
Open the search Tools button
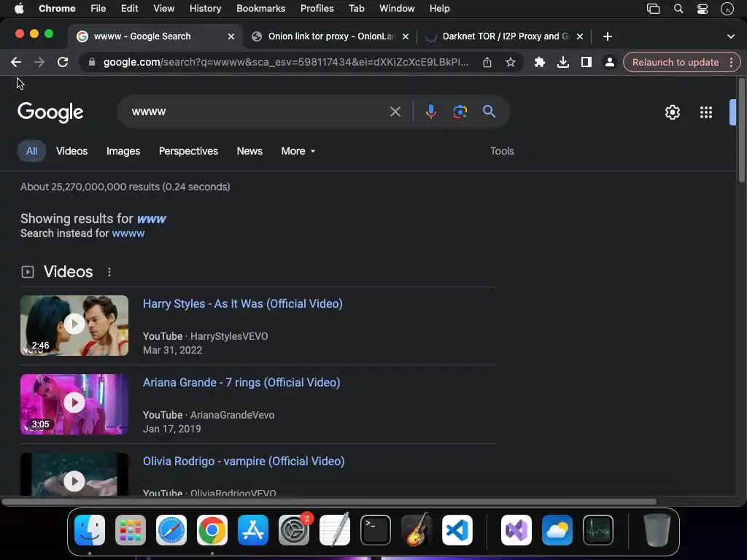502,151
